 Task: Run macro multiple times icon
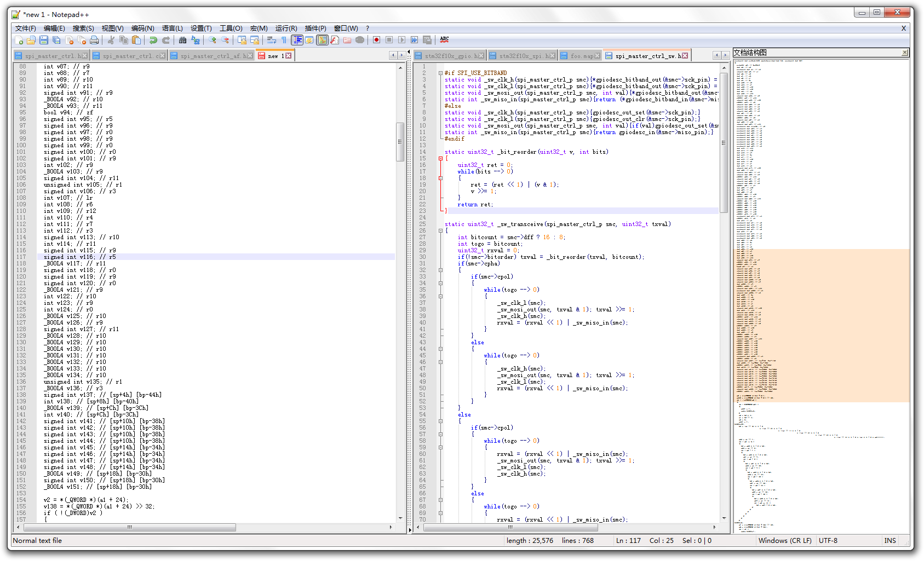point(415,40)
